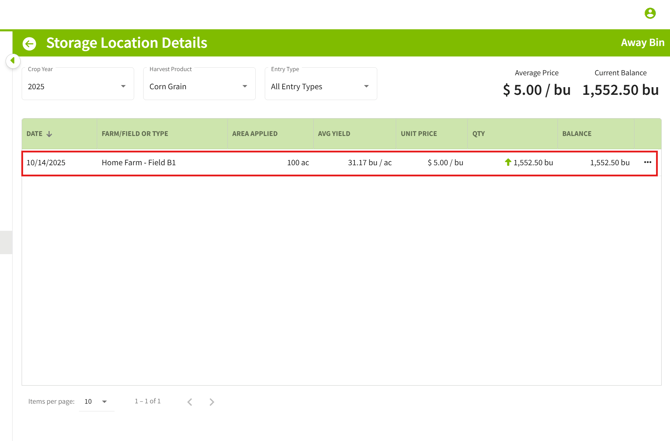Collapse the left sidebar with the arrow toggle
The height and width of the screenshot is (441, 670).
[x=13, y=61]
